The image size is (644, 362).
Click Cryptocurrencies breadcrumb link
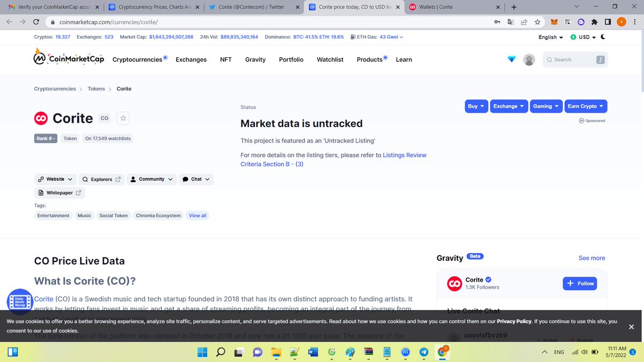55,88
